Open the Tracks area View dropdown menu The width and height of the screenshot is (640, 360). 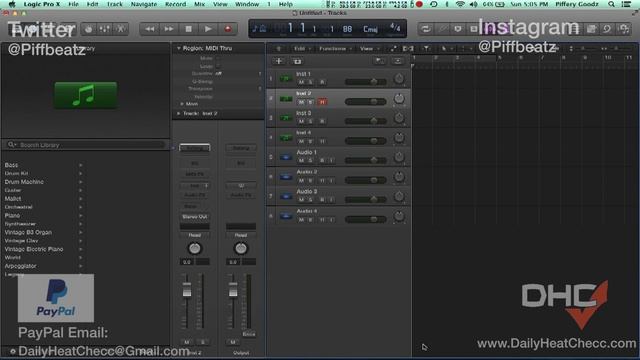click(369, 49)
